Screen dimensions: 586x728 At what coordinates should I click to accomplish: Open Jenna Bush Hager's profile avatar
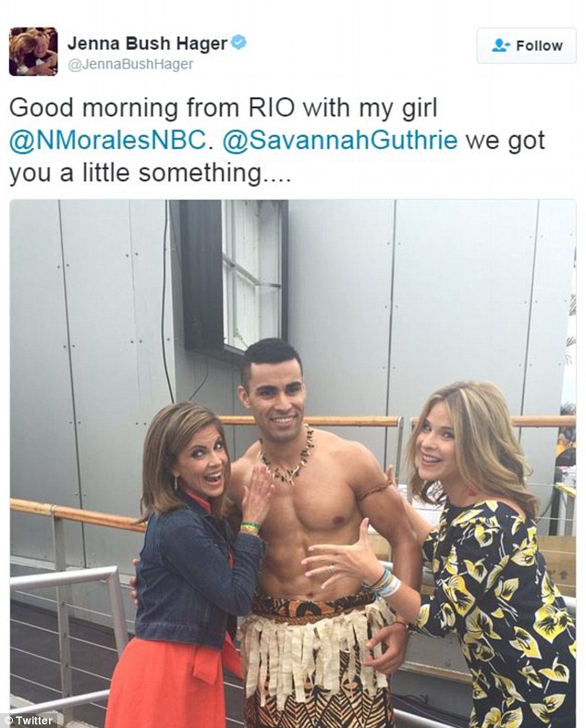point(33,51)
